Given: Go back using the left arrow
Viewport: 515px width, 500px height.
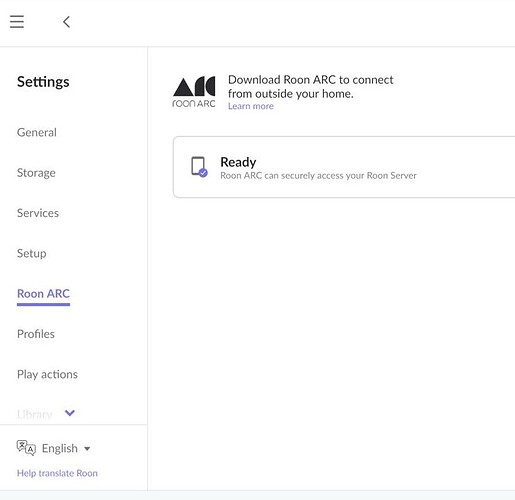Looking at the screenshot, I should [x=66, y=22].
